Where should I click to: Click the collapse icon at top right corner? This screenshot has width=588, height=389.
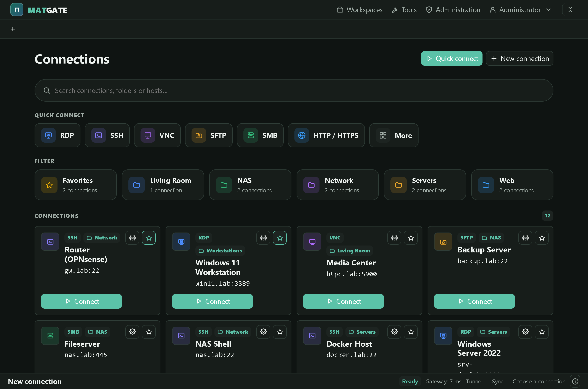pyautogui.click(x=570, y=10)
